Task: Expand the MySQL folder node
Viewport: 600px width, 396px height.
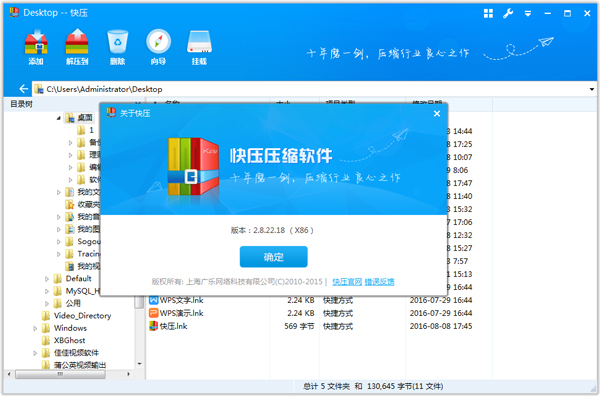Action: pyautogui.click(x=47, y=291)
